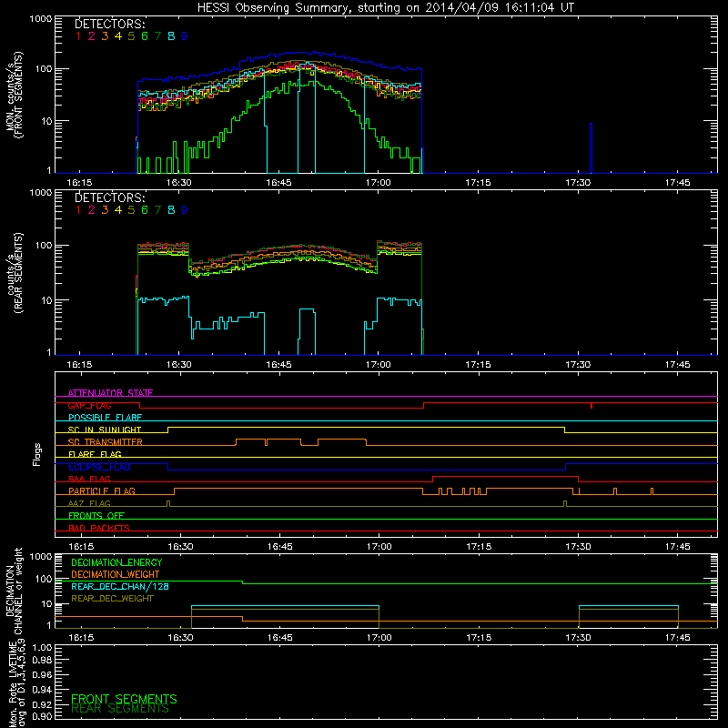Click the ATTENUATOR_STATE flag label
The width and height of the screenshot is (728, 728).
pos(110,393)
